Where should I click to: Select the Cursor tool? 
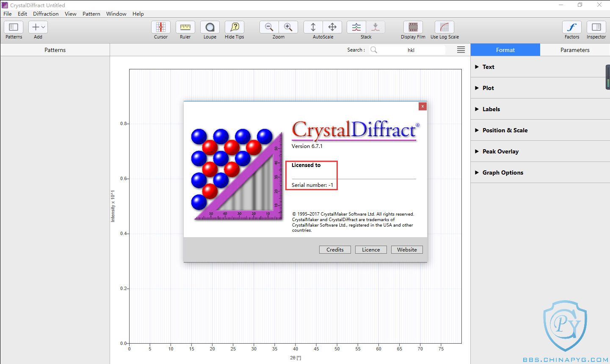[x=161, y=27]
